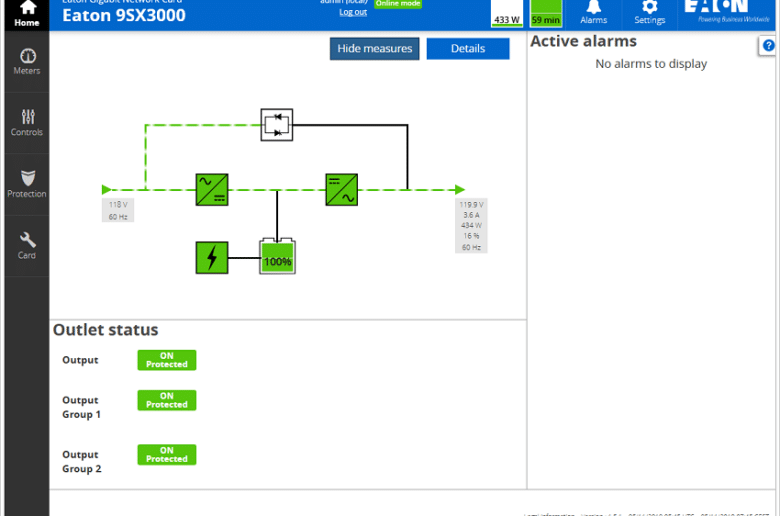Click the Outlet status heading
This screenshot has width=780, height=516.
click(106, 330)
